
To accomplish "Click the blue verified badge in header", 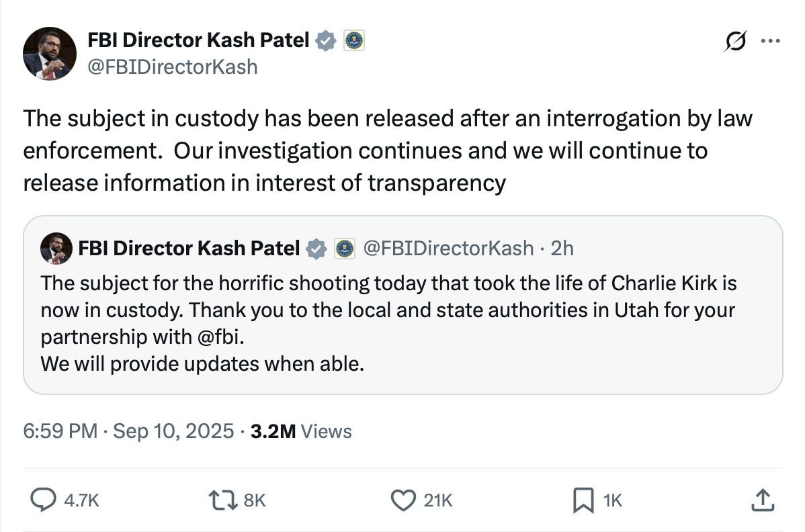I will (x=325, y=40).
